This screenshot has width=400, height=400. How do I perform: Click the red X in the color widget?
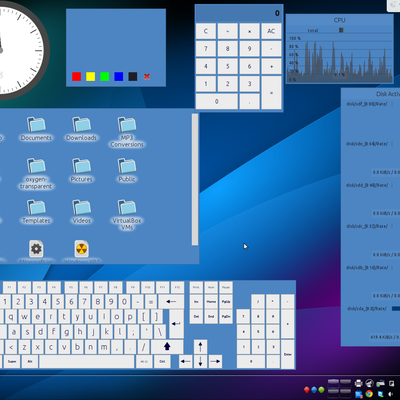(x=147, y=77)
